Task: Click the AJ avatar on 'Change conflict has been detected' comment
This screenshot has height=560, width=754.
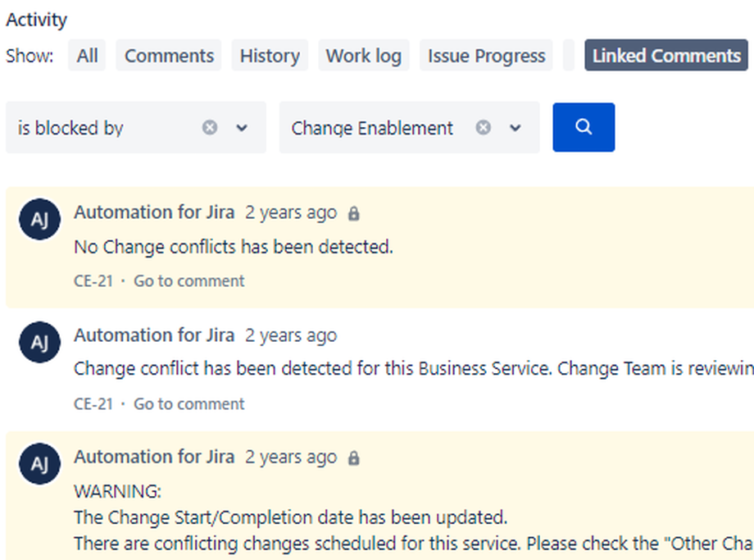Action: click(39, 342)
